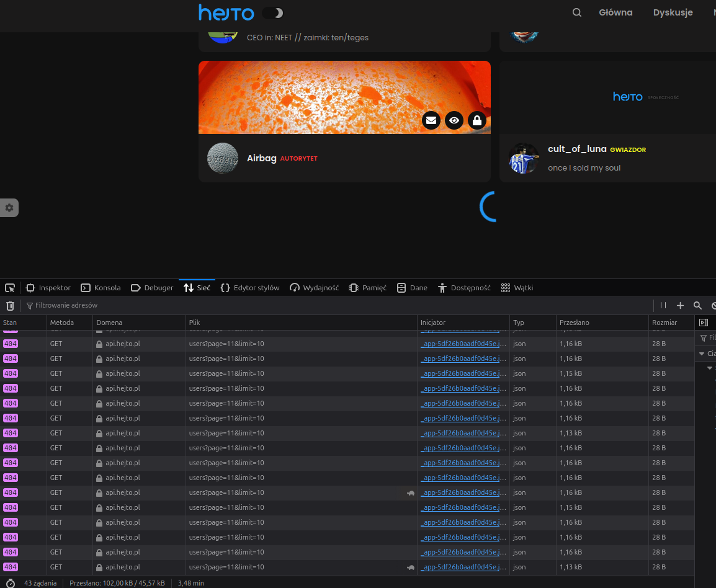This screenshot has height=588, width=716.
Task: Click the element picker icon in DevTools
Action: coord(10,288)
